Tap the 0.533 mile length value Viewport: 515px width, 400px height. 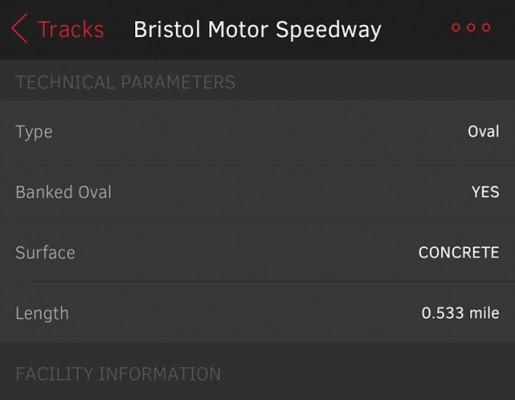[x=460, y=313]
